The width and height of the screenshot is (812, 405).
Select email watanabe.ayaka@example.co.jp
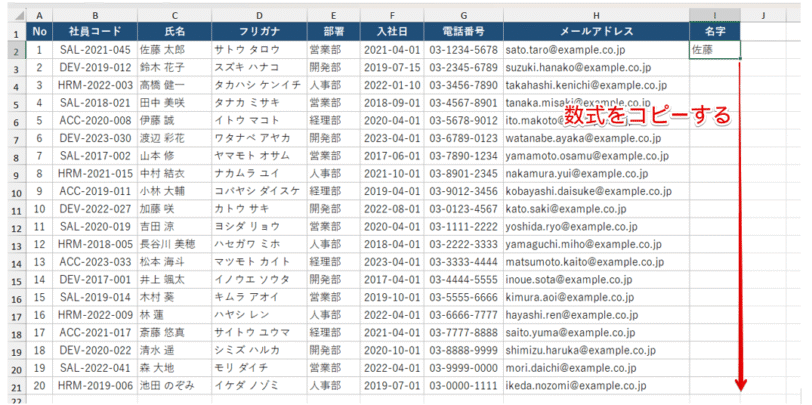[596, 138]
